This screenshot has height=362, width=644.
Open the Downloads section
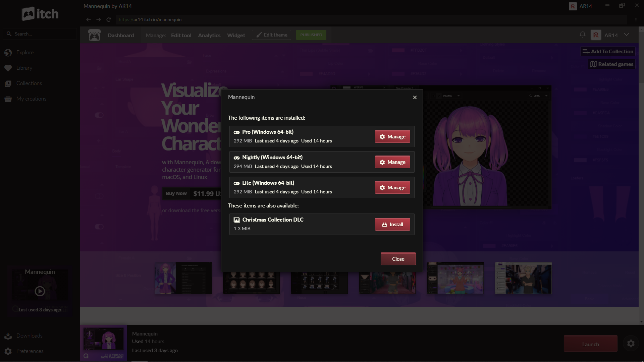point(30,336)
